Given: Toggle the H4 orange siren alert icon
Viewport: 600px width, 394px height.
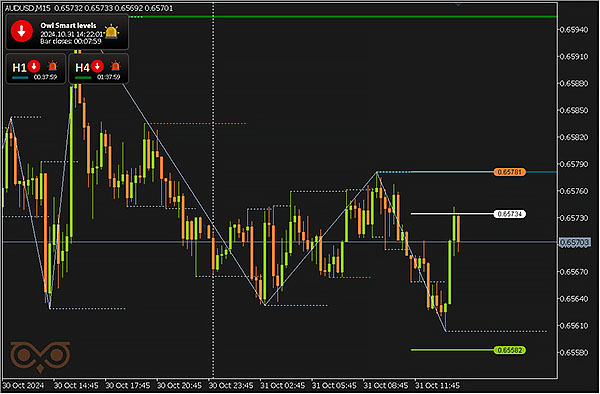Looking at the screenshot, I should tap(115, 67).
